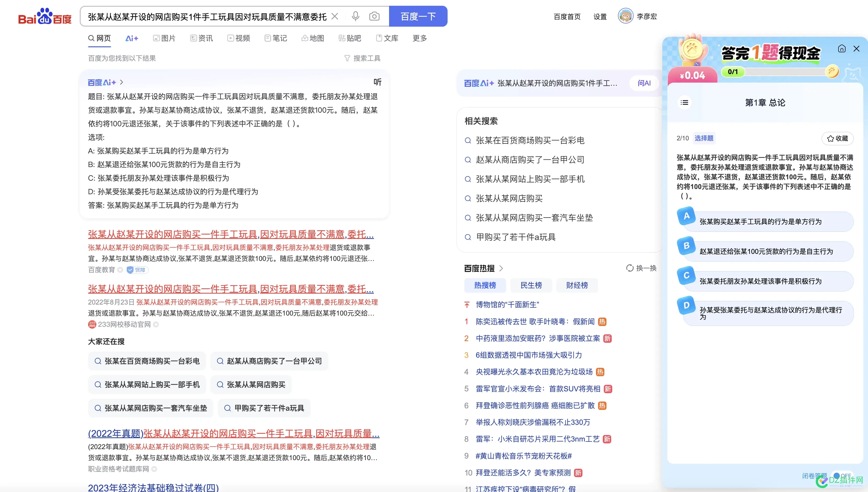
Task: Select the 热搜榜 tab
Action: click(485, 285)
